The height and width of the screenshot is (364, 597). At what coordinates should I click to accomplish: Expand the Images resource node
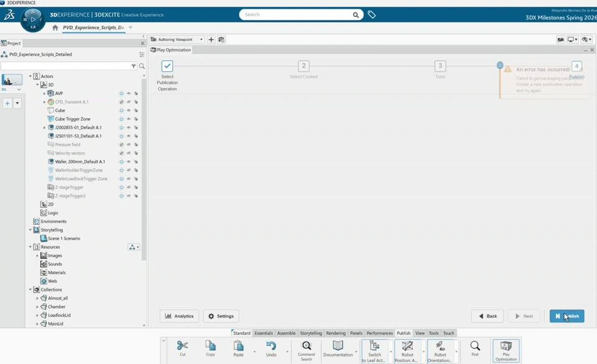(x=37, y=255)
